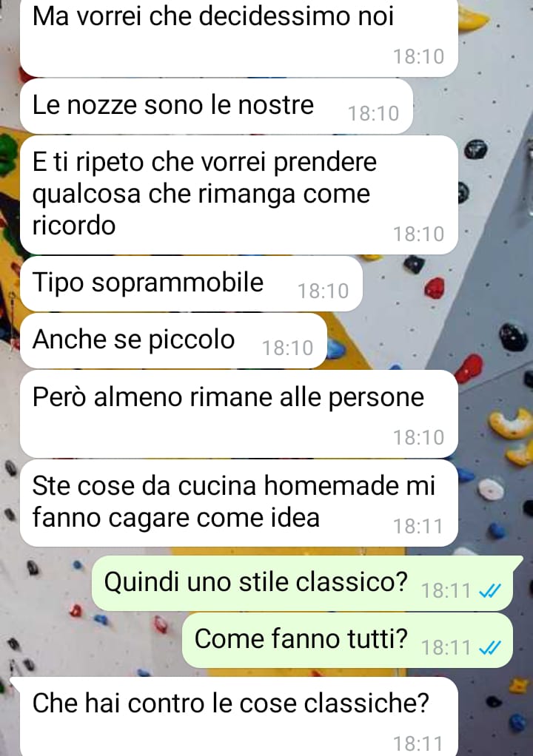533x756 pixels.
Task: Tap the 'Ma vorrei che decidessimo noi' message
Action: pyautogui.click(x=239, y=36)
